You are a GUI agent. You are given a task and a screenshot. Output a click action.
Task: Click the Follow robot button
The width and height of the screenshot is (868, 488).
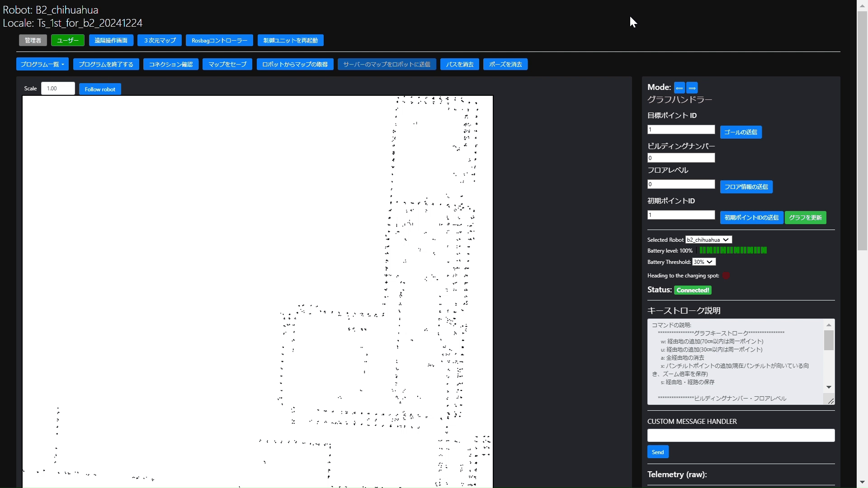point(100,89)
